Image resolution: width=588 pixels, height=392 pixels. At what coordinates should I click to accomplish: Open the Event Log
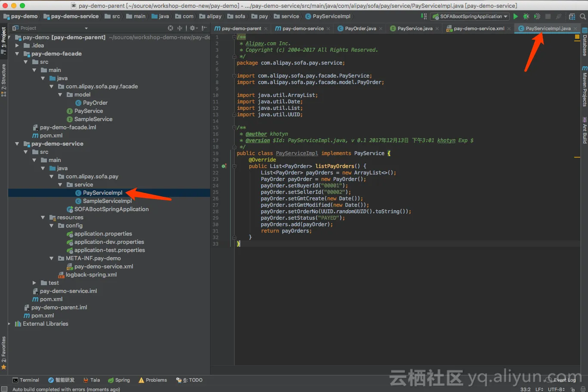pos(561,380)
